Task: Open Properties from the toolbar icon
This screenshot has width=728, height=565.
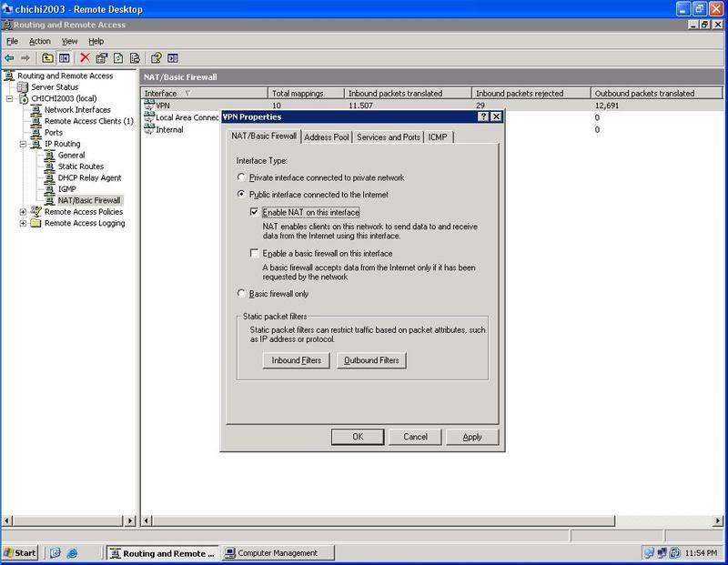Action: 101,58
